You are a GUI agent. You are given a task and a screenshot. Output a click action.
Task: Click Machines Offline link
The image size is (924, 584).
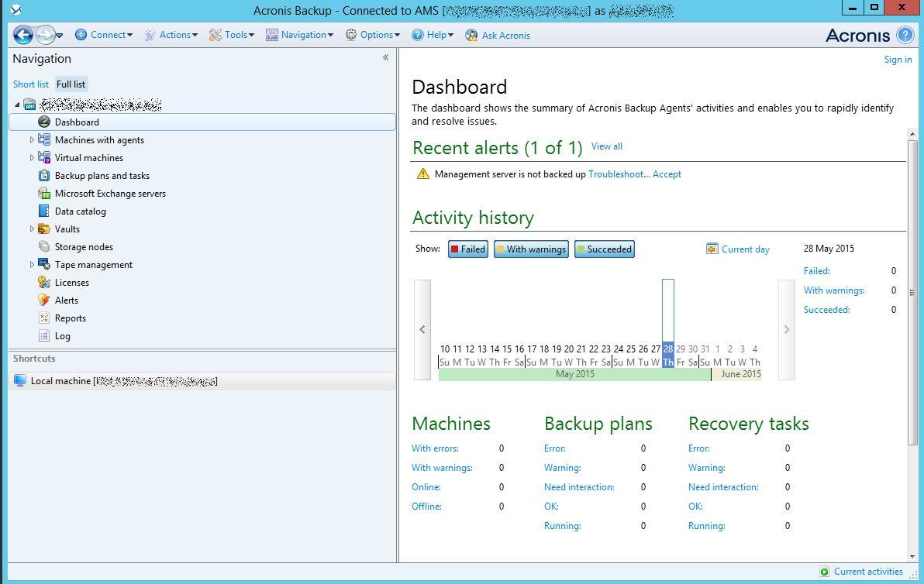426,507
